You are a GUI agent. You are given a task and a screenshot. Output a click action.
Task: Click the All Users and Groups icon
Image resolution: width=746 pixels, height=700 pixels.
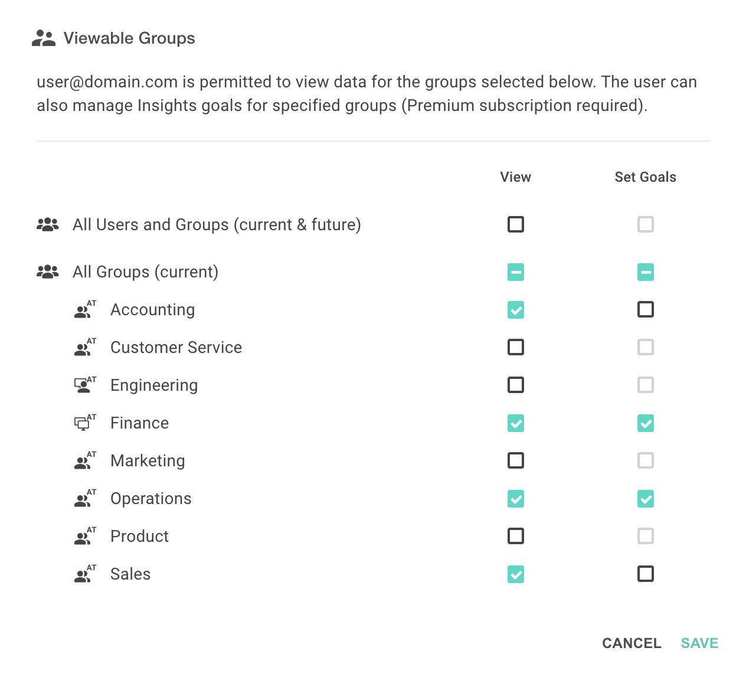point(48,224)
